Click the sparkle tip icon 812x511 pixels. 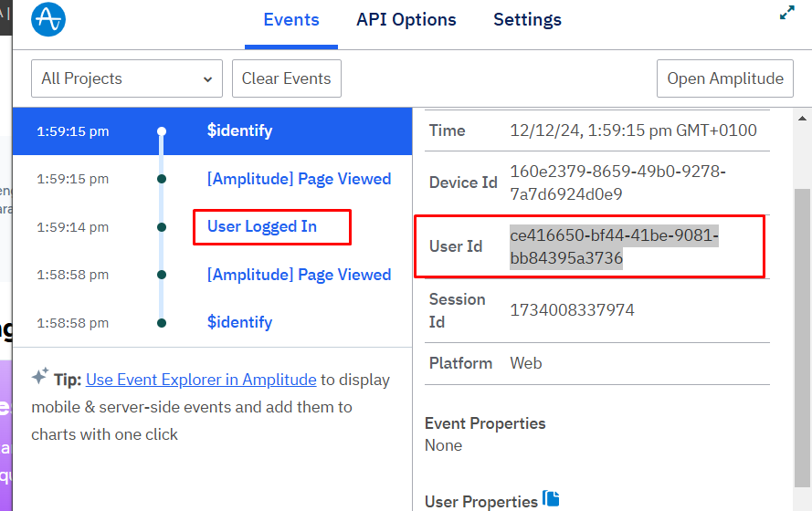pyautogui.click(x=40, y=376)
